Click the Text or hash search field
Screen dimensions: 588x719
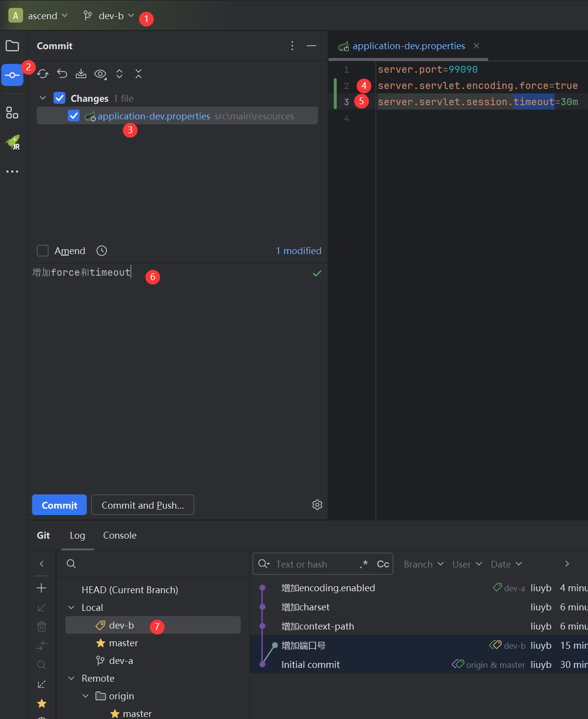(x=314, y=564)
